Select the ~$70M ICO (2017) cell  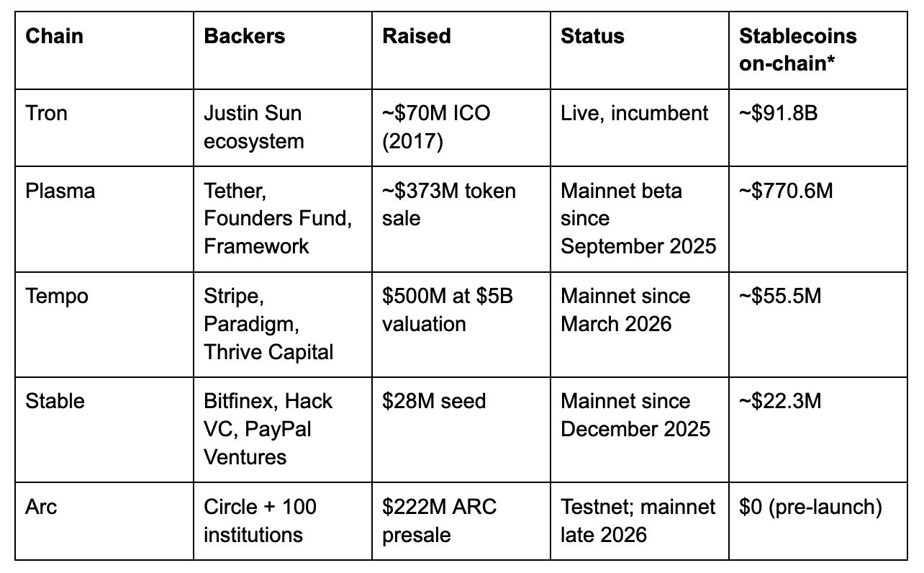[x=461, y=127]
